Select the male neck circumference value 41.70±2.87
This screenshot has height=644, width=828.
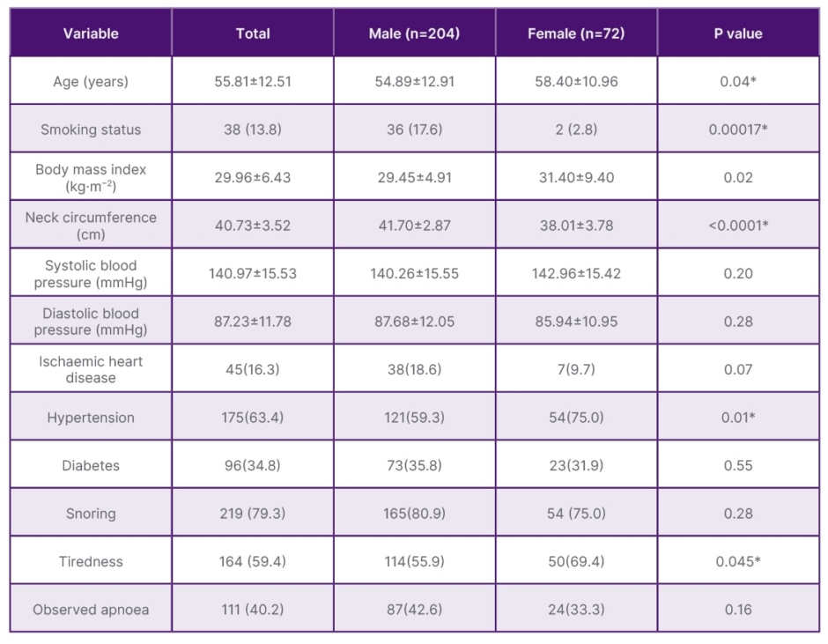tap(414, 226)
